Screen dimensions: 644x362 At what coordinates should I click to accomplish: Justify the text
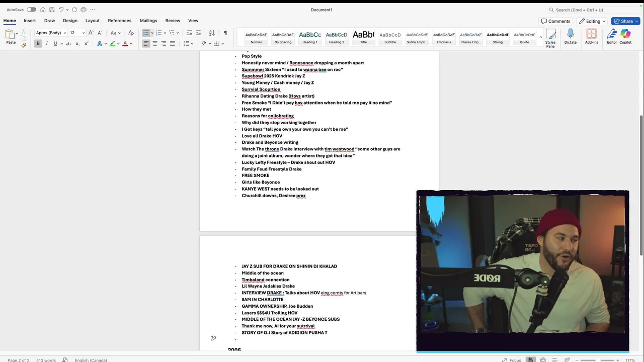(172, 44)
